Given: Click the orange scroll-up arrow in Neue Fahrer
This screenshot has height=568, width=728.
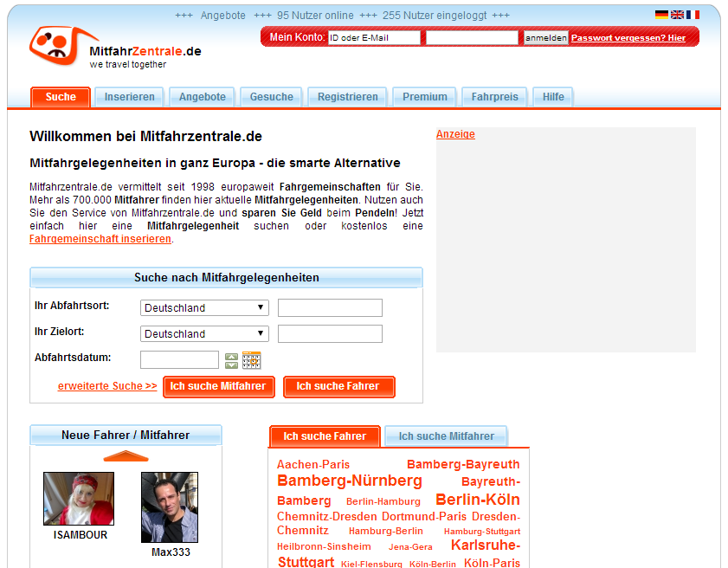Looking at the screenshot, I should click(126, 455).
